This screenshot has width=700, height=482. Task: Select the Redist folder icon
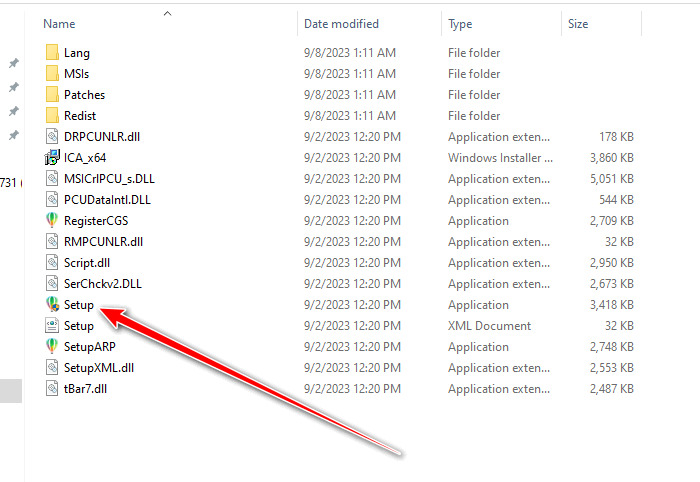(x=53, y=116)
